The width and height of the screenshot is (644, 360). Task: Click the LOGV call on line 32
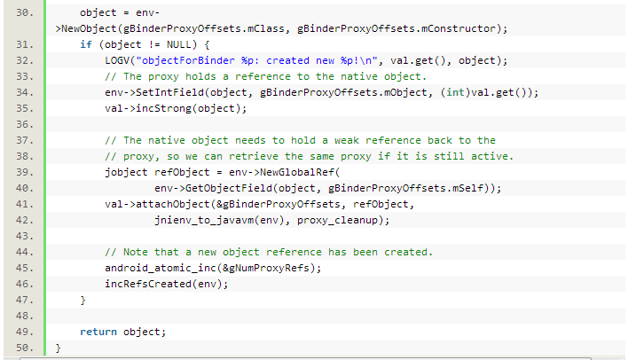[x=117, y=60]
